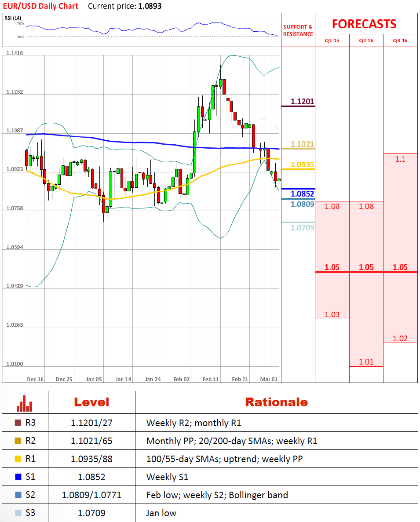The width and height of the screenshot is (420, 522).
Task: Click the 1.0594 price axis label
Action: (x=15, y=247)
